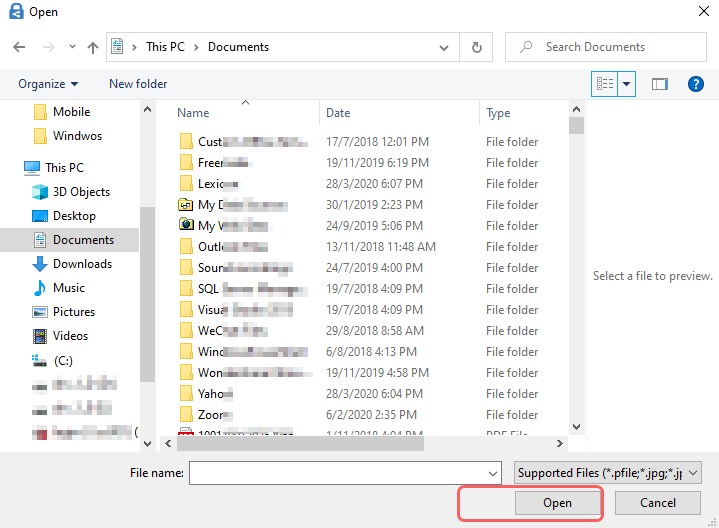The width and height of the screenshot is (719, 528).
Task: Expand the view options dropdown arrow
Action: coord(627,84)
